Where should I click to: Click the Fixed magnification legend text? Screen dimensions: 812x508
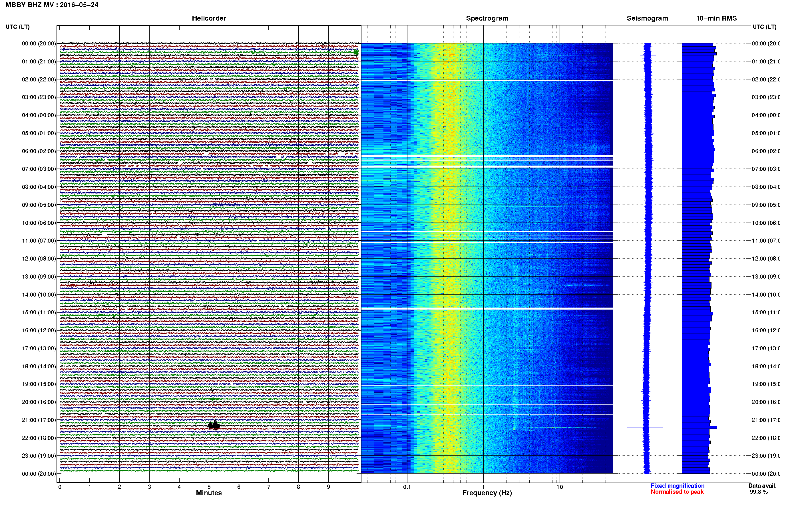click(678, 486)
